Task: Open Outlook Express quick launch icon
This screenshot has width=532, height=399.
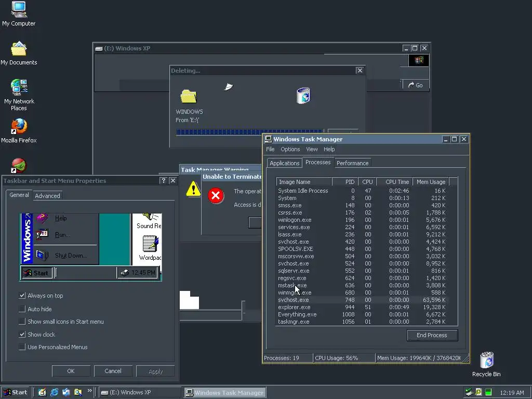Action: click(66, 392)
